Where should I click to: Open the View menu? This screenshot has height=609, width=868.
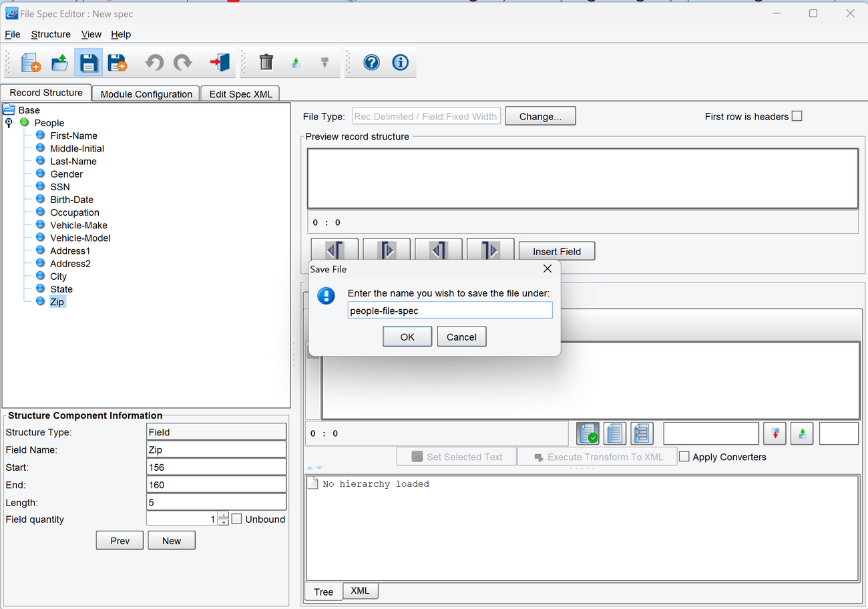point(91,34)
